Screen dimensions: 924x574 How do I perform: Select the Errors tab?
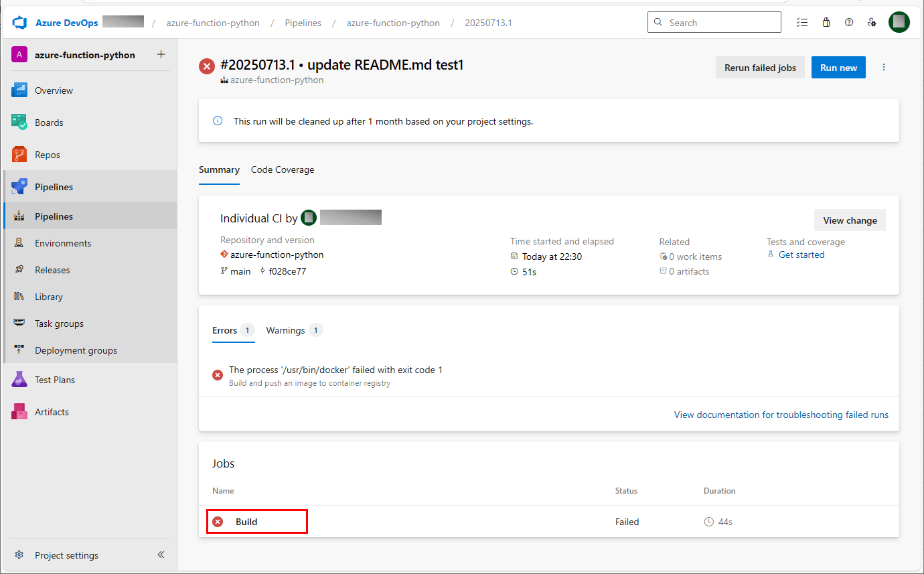tap(233, 330)
